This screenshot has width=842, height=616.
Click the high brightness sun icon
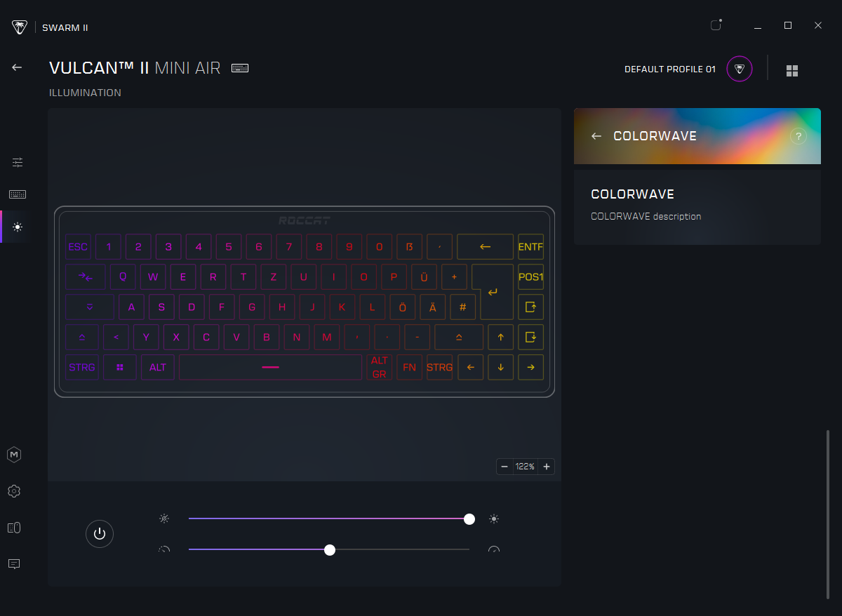pyautogui.click(x=494, y=519)
